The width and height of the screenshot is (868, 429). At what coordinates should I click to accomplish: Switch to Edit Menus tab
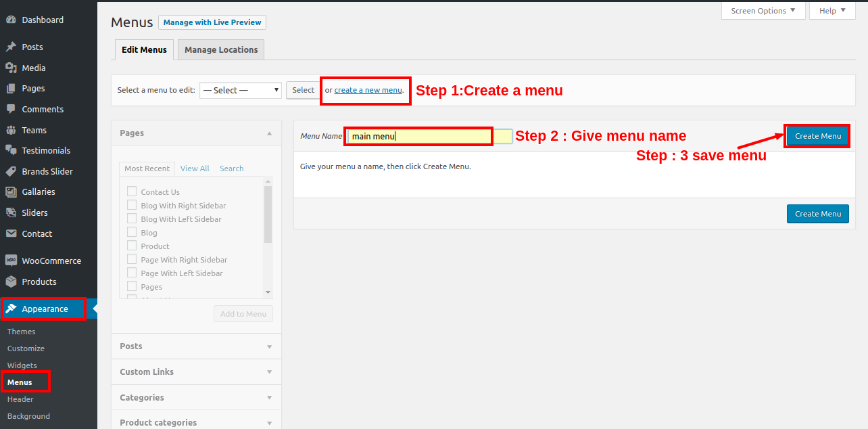pos(144,50)
